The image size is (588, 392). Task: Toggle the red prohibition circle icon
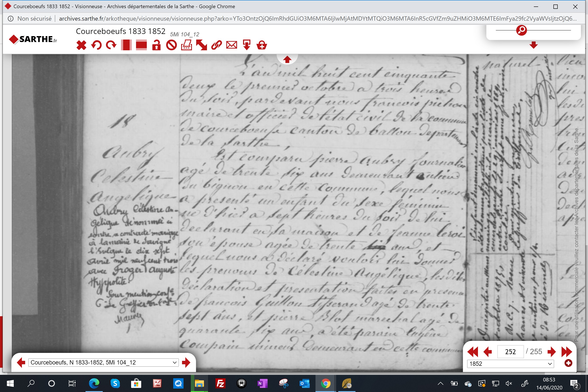click(x=171, y=45)
